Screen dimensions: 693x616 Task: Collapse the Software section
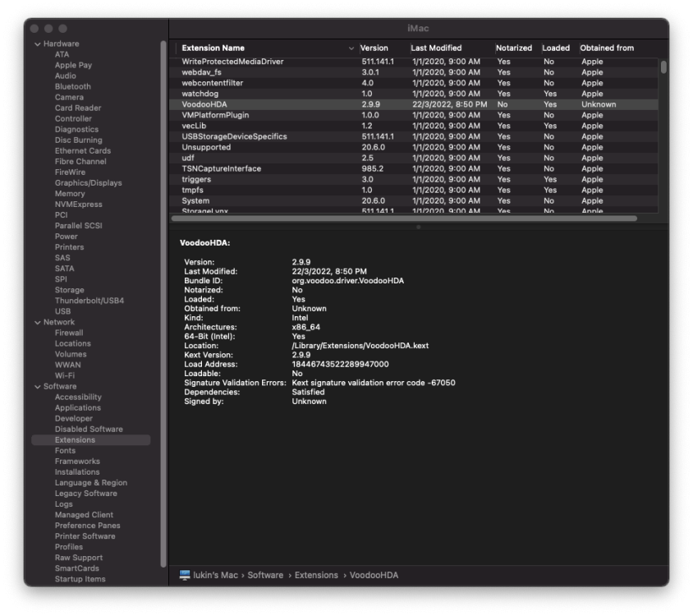tap(38, 387)
